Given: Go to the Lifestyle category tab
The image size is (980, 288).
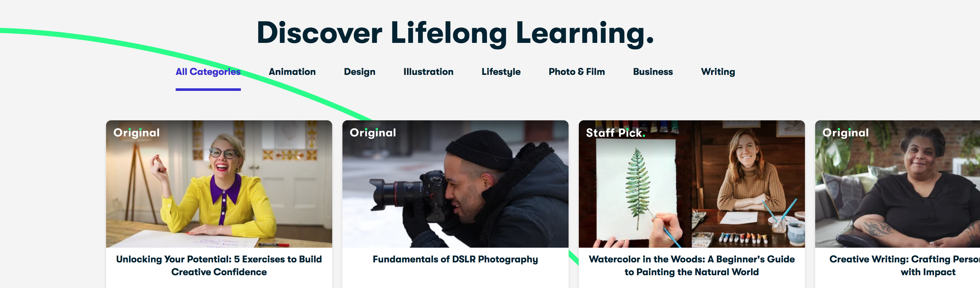Looking at the screenshot, I should 501,72.
